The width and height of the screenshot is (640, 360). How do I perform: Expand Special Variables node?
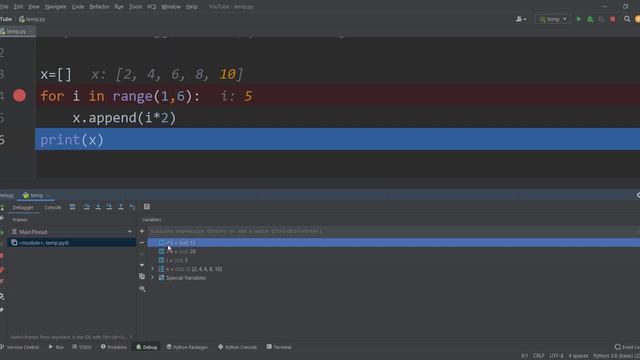click(x=153, y=278)
